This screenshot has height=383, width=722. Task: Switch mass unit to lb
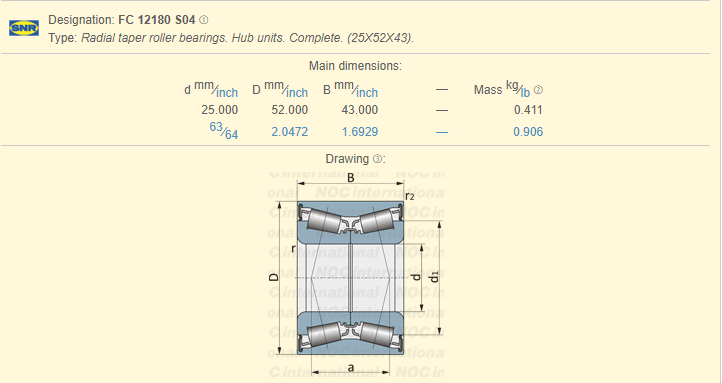click(x=525, y=93)
